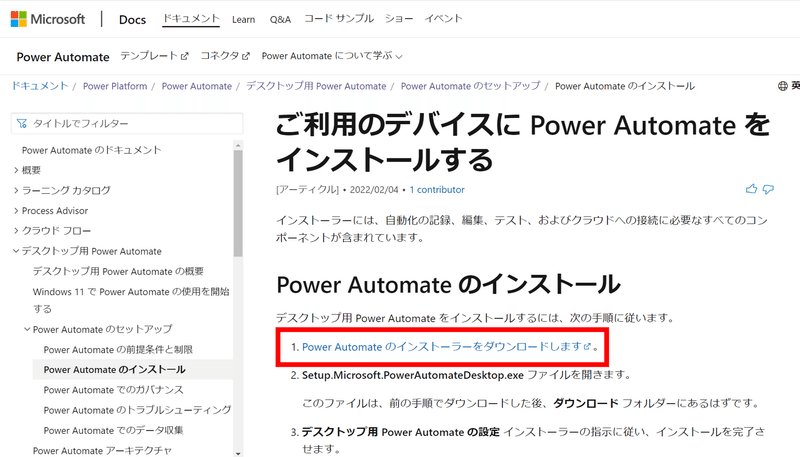Open Power Automate アーキテクチャ in sidebar
Screen dimensions: 800x457
tap(102, 450)
